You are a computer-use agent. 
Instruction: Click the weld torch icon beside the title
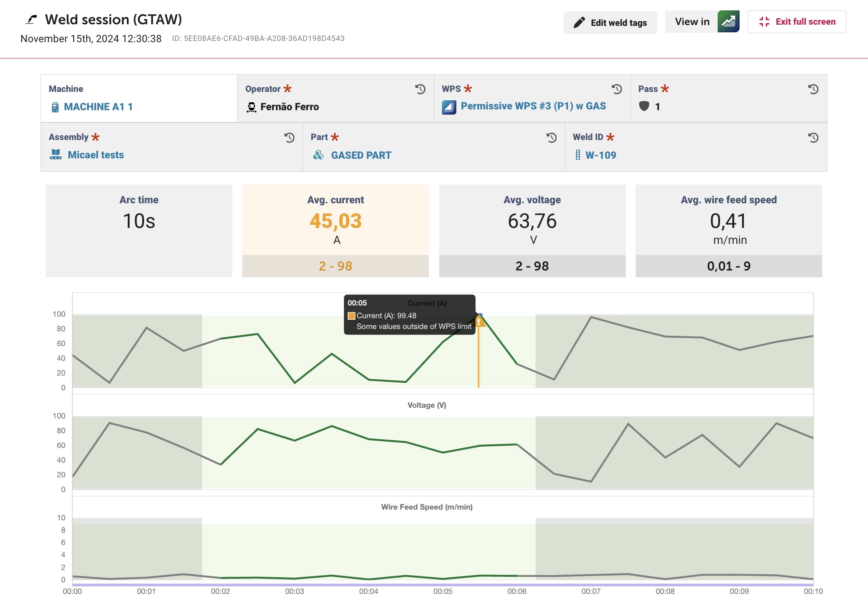(31, 19)
